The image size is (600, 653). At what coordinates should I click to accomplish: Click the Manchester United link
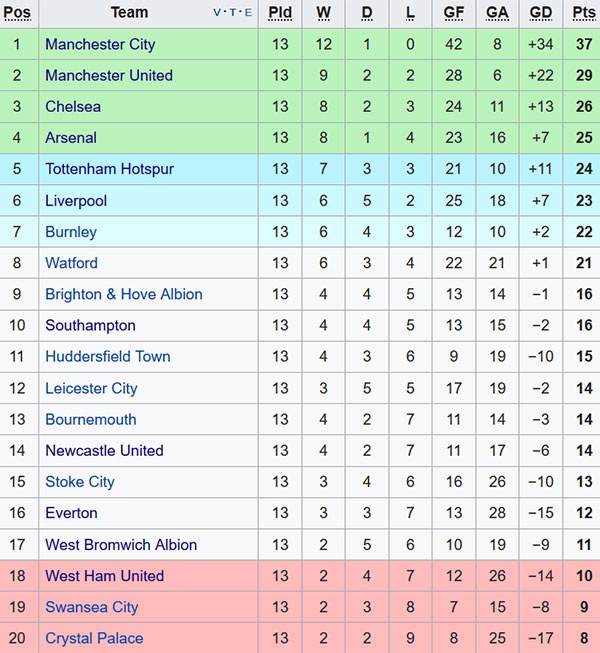point(108,75)
